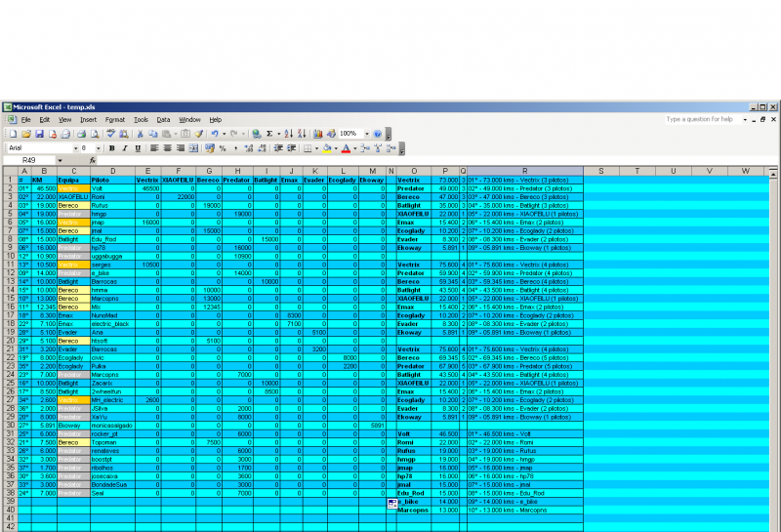781x532 pixels.
Task: Open the Undo history dropdown arrow
Action: (225, 134)
